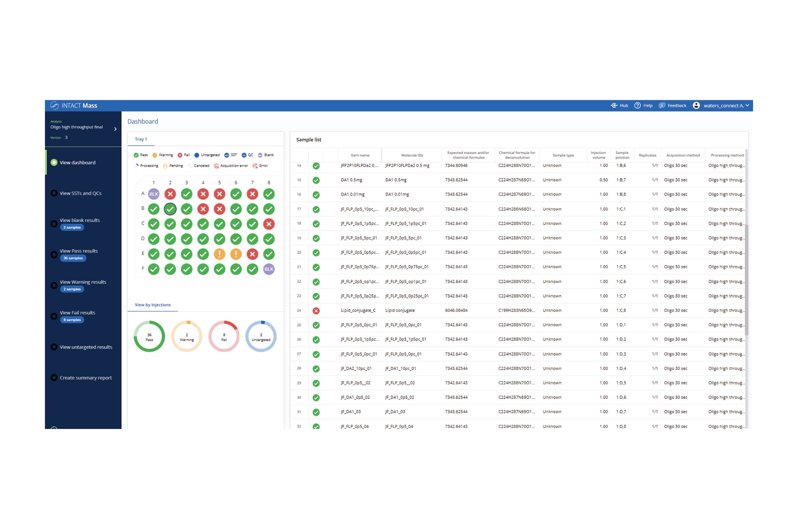Switch to the Tray 1 tab
The height and width of the screenshot is (532, 798).
pos(141,139)
